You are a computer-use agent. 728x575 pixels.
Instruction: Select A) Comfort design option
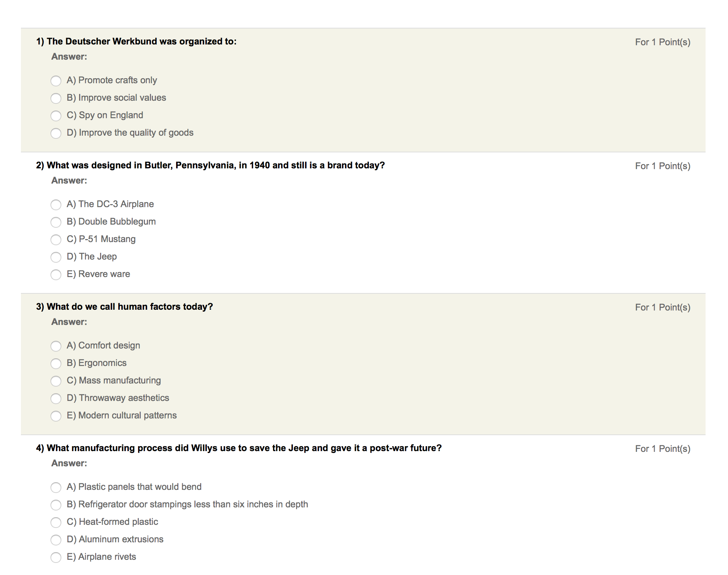pyautogui.click(x=56, y=346)
